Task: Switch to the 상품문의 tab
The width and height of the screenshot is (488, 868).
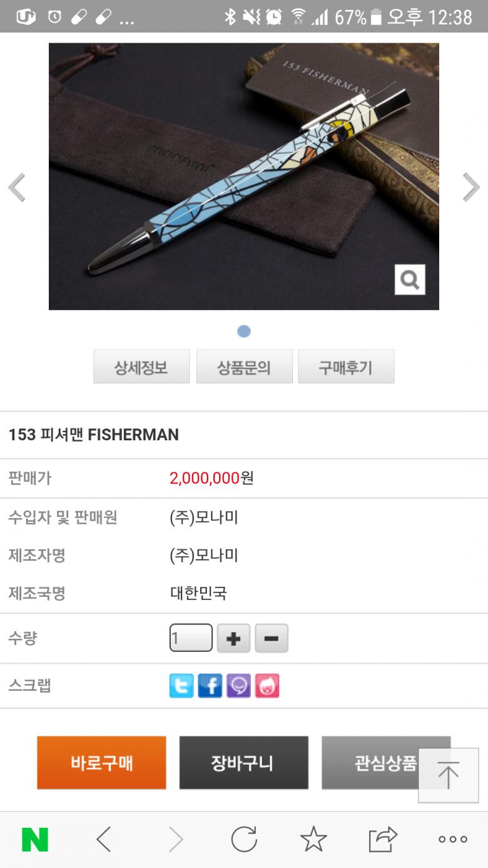Action: point(244,367)
